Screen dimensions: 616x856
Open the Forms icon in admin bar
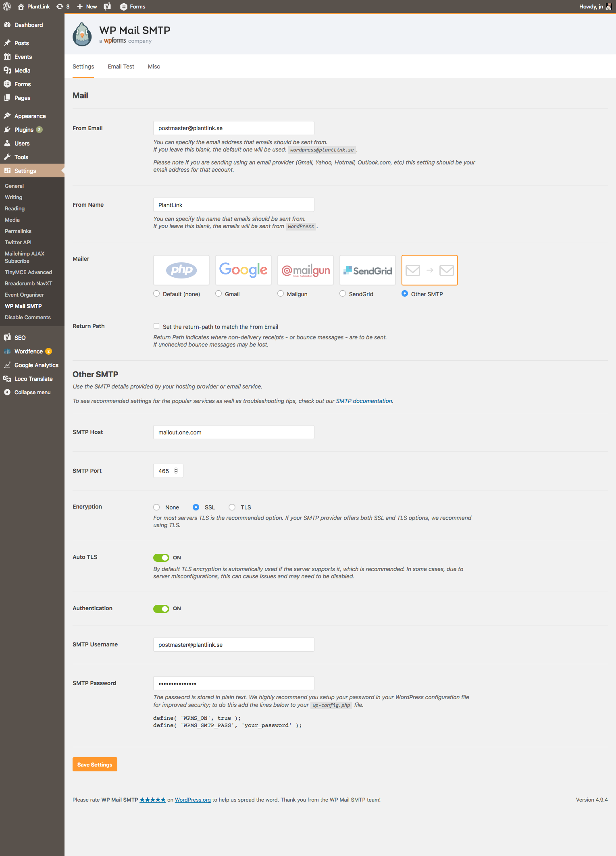point(124,7)
